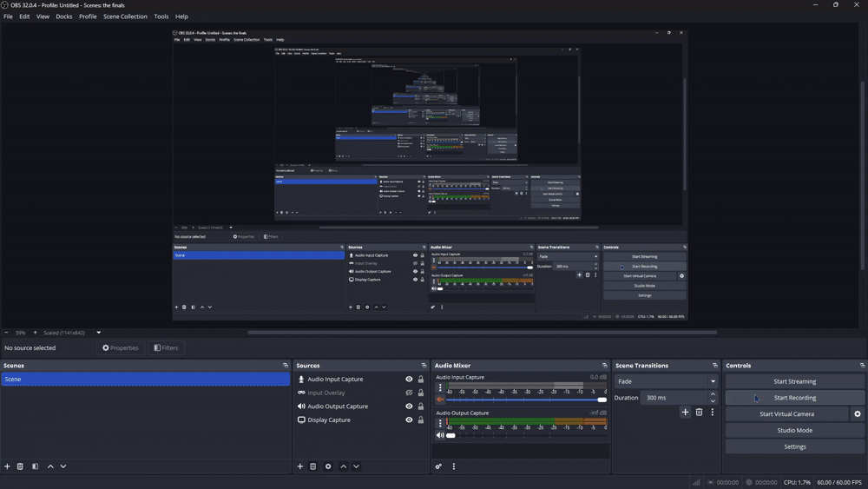
Task: Open Audio Input Capture options dots
Action: point(440,387)
